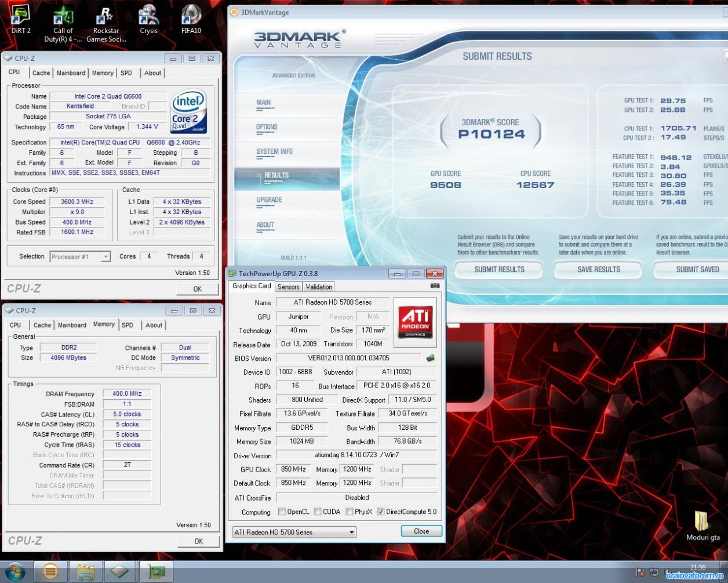Viewport: 728px width, 583px height.
Task: Click the title bar icon of the CPU-Z memory timings window
Action: click(9, 310)
